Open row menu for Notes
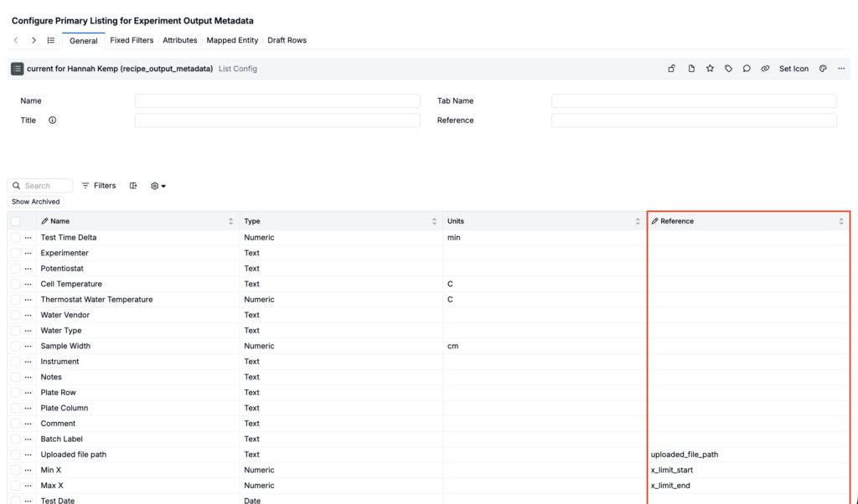This screenshot has height=504, width=858. point(28,378)
